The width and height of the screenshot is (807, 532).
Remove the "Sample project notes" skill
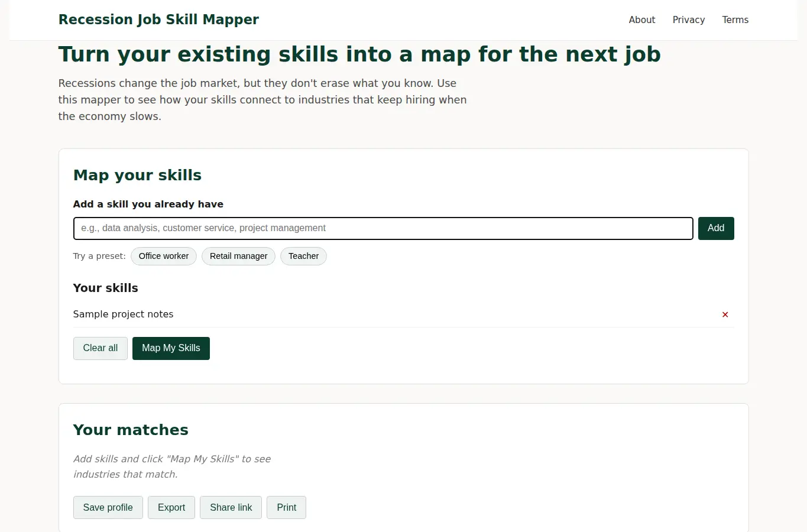click(x=725, y=314)
